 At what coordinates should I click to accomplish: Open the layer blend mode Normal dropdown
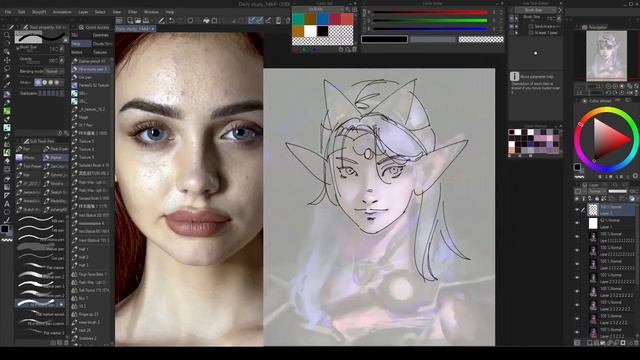pyautogui.click(x=596, y=191)
